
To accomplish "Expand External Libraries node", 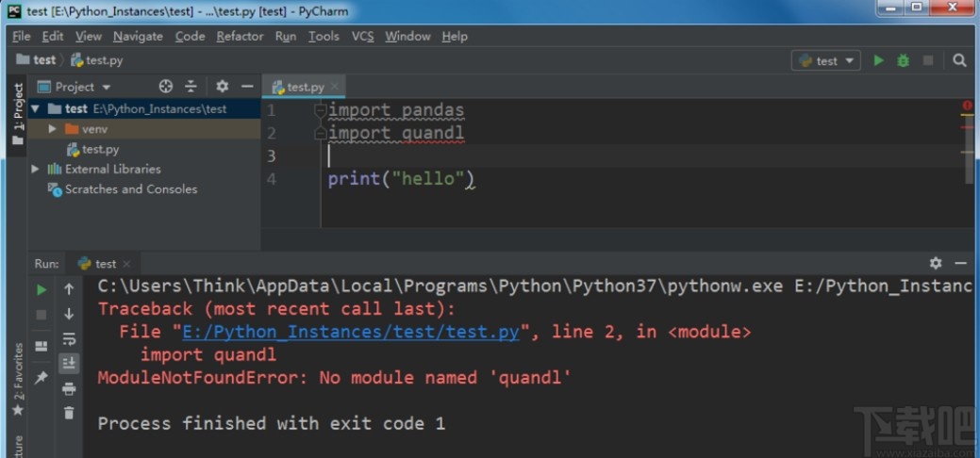I will tap(36, 169).
